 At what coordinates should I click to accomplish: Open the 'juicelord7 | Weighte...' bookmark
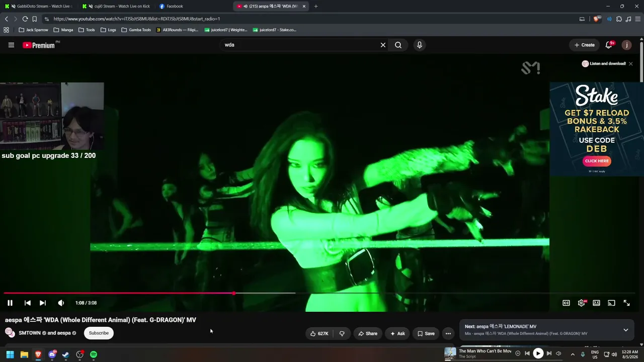(225, 30)
